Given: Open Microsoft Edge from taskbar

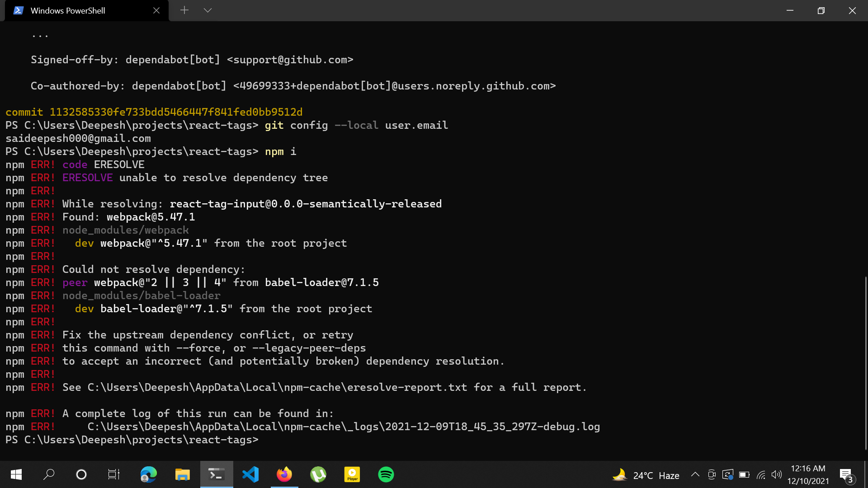Looking at the screenshot, I should (149, 474).
